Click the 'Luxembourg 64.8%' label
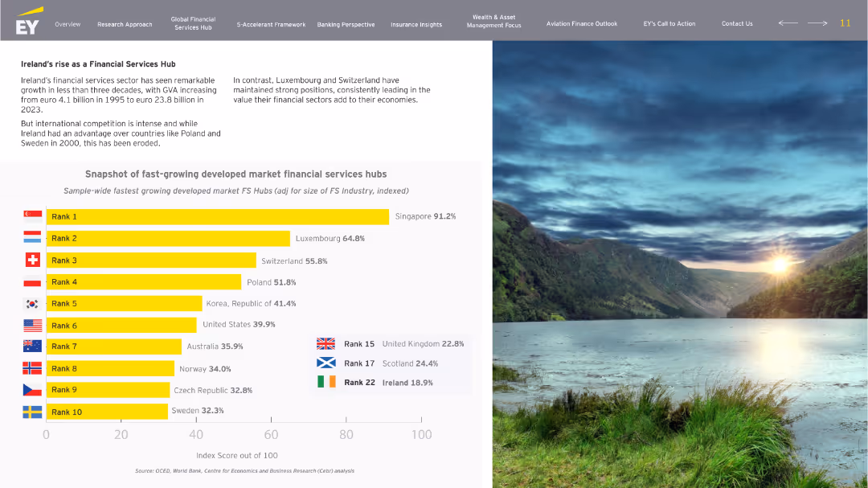Viewport: 868px width, 488px height. (x=330, y=238)
